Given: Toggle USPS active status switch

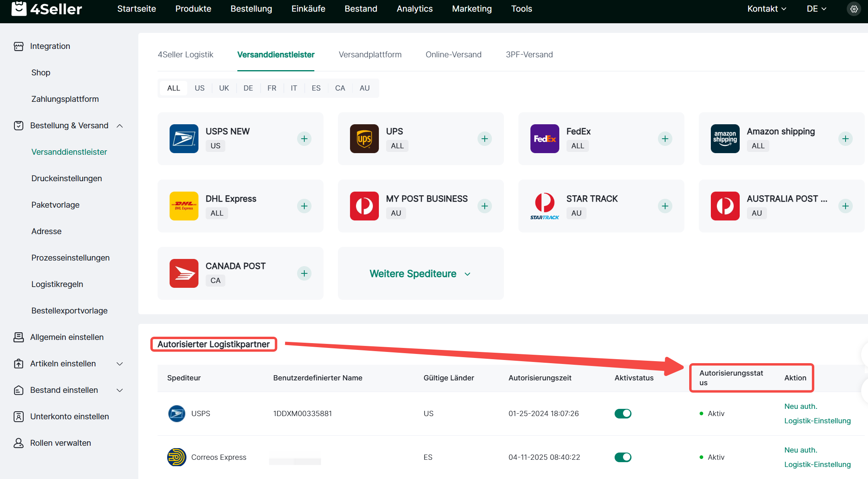Looking at the screenshot, I should click(x=623, y=413).
